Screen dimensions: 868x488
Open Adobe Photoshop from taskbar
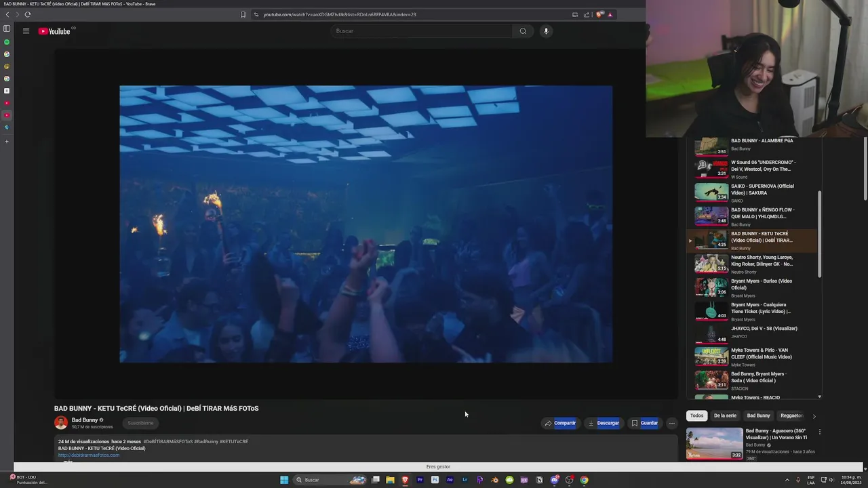(435, 480)
